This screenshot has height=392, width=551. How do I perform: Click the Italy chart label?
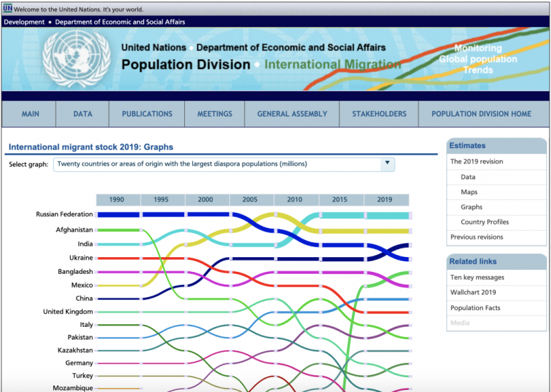point(87,325)
